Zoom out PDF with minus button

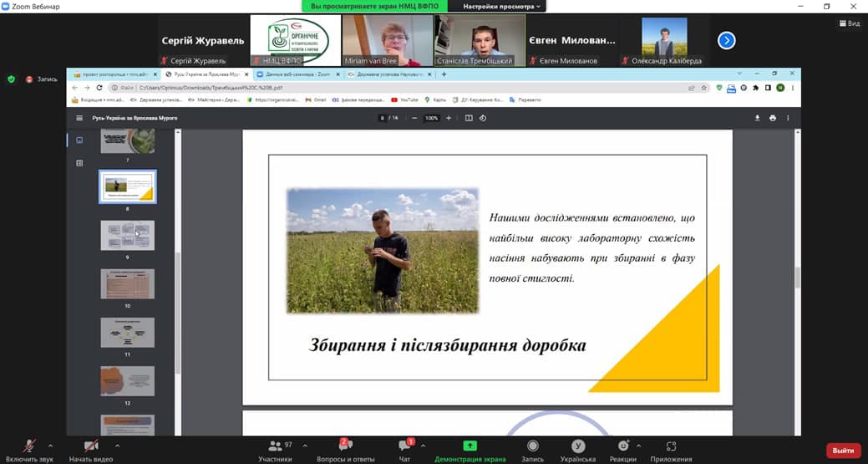[x=414, y=118]
